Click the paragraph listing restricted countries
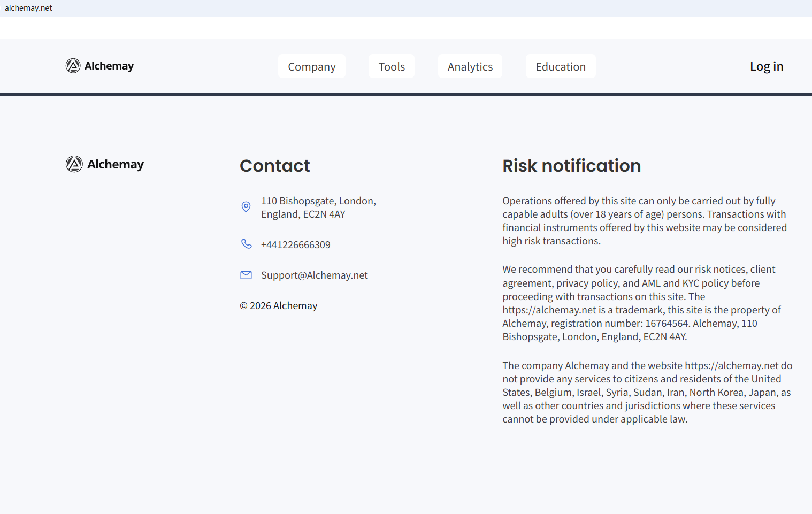Image resolution: width=812 pixels, height=514 pixels. [x=647, y=392]
